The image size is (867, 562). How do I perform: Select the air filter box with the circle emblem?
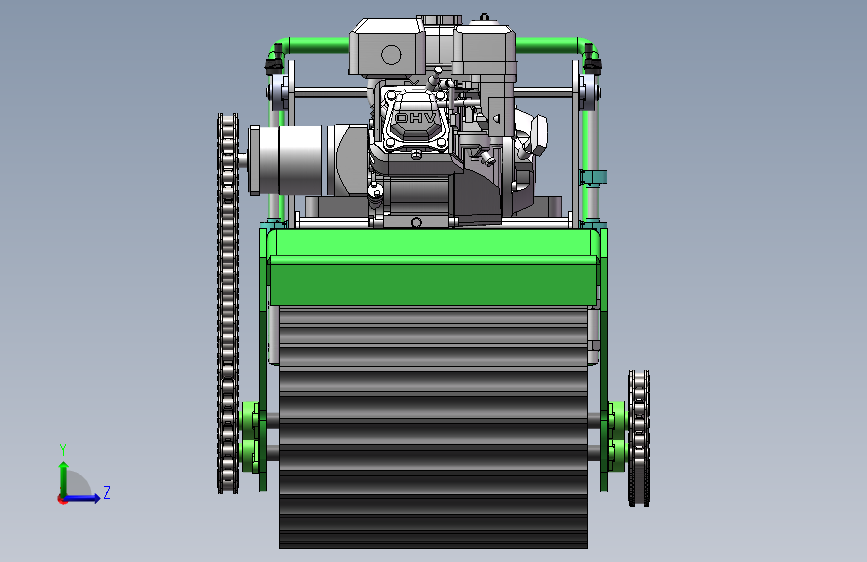[387, 48]
